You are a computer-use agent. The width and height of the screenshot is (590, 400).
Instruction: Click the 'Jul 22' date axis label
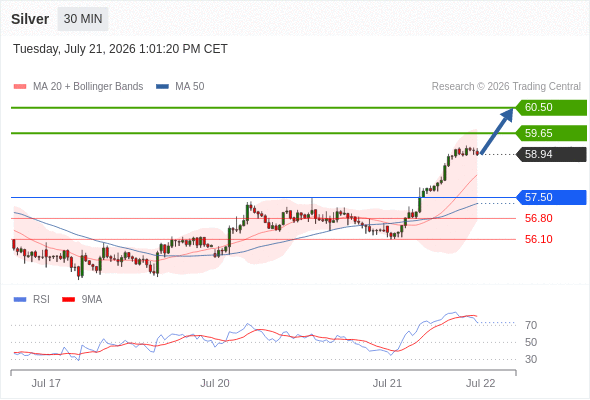pos(481,383)
